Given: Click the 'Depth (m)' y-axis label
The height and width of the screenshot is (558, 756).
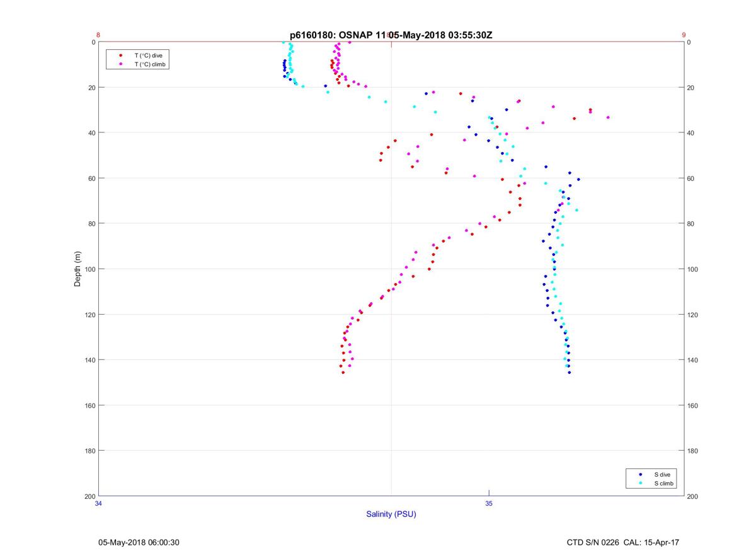Looking at the screenshot, I should [x=78, y=269].
